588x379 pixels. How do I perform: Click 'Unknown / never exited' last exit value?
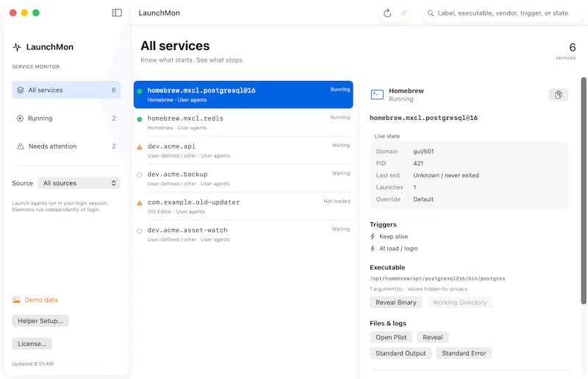click(446, 175)
